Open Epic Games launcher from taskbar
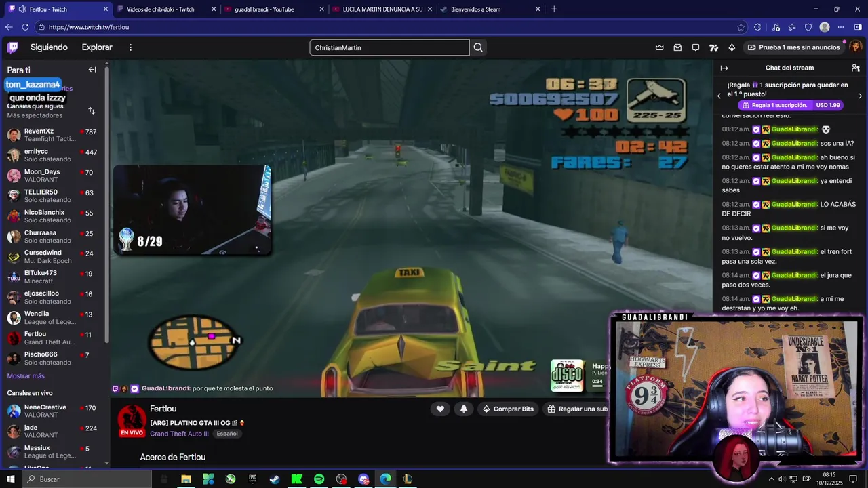 [252, 479]
